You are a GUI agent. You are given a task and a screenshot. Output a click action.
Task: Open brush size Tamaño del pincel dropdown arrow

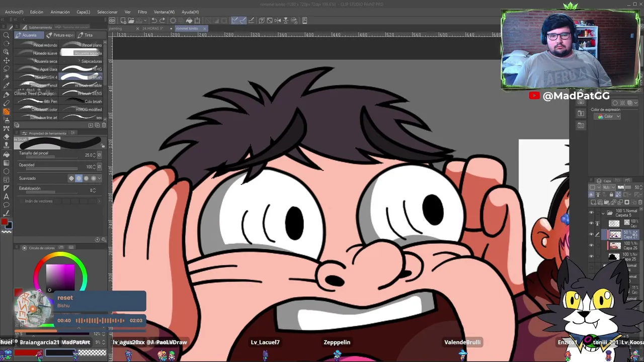pos(99,155)
